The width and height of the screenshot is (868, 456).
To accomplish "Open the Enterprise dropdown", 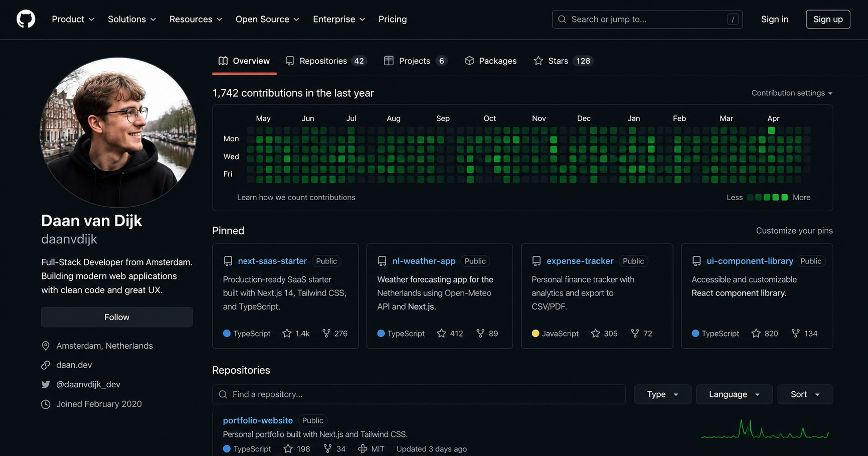I will [339, 19].
